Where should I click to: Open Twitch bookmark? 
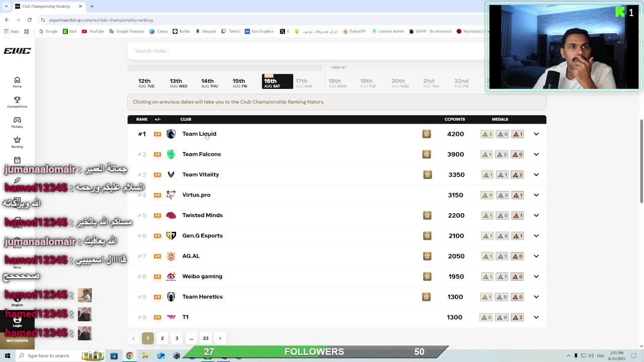click(230, 31)
